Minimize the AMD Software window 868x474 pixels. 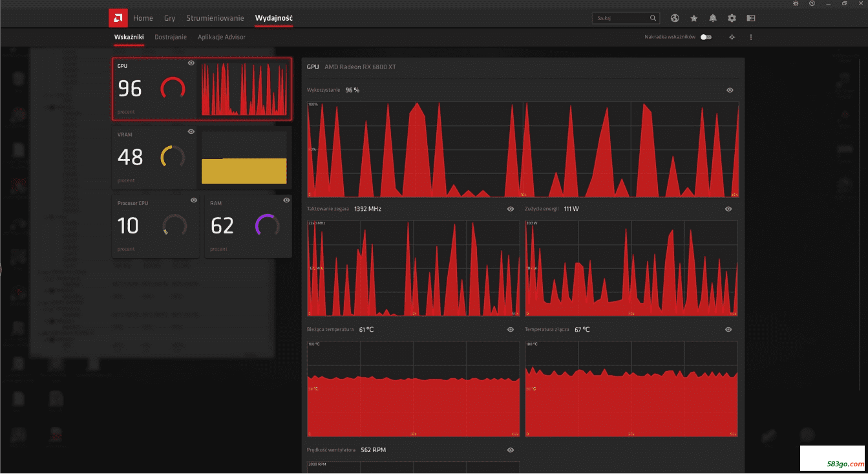(829, 3)
